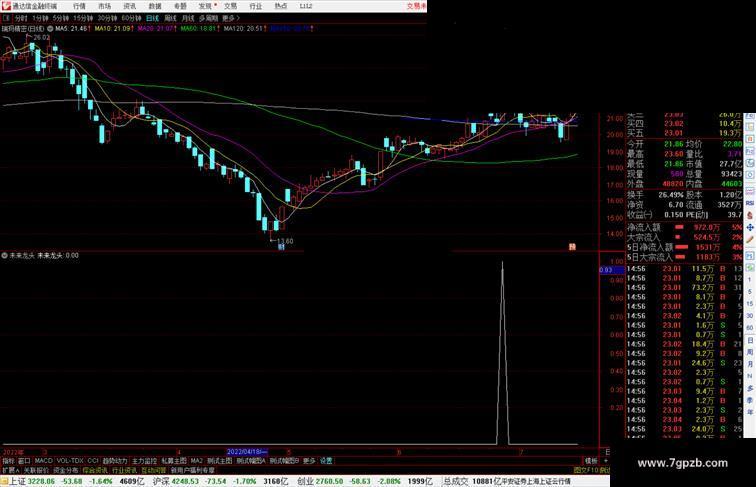Select the MACD indicator tab
The image size is (756, 487).
click(43, 461)
